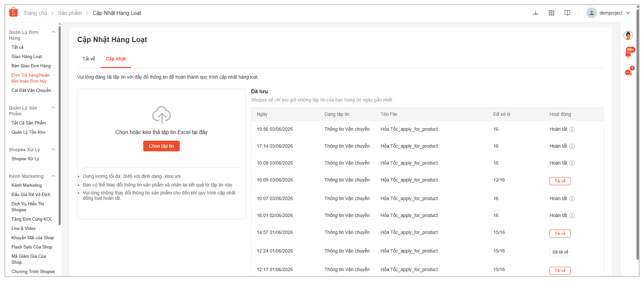Click the Đã xử lý column header

[502, 114]
